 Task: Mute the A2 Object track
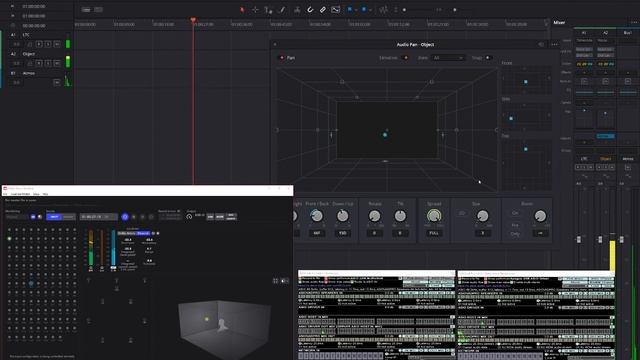57,63
